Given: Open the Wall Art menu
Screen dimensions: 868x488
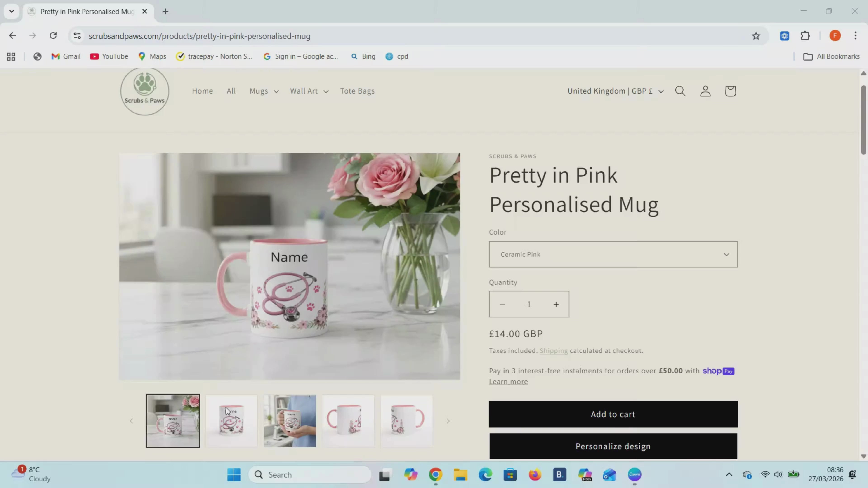Looking at the screenshot, I should (309, 91).
